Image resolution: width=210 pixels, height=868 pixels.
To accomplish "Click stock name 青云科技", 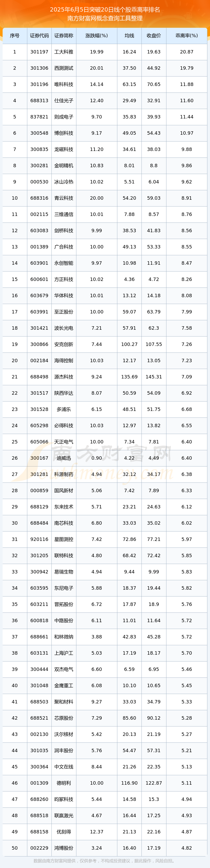I will click(64, 198).
